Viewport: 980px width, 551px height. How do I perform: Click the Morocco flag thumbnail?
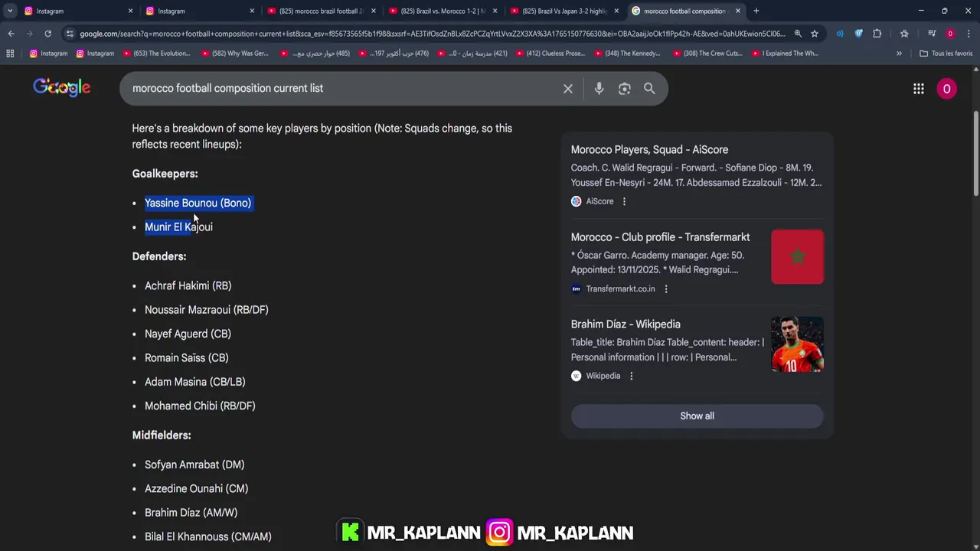pyautogui.click(x=797, y=256)
